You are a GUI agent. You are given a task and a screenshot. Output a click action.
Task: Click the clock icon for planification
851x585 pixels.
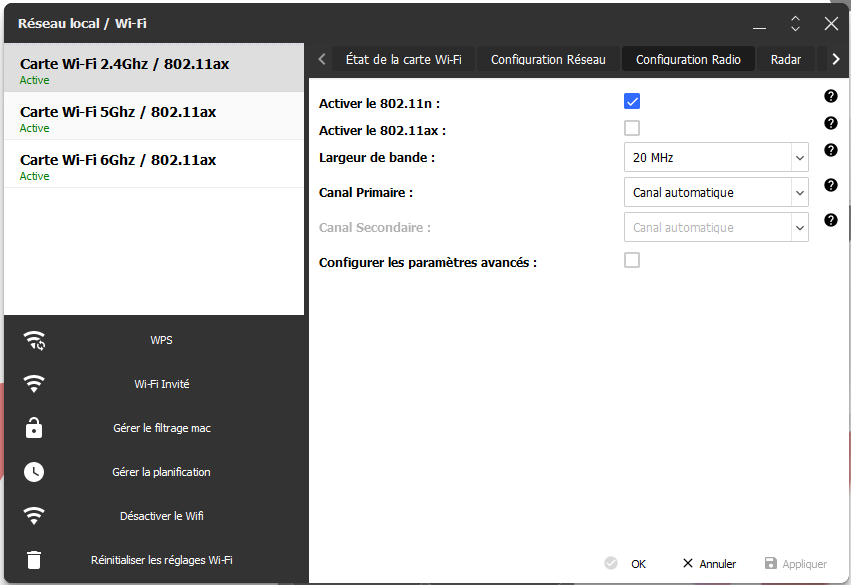[34, 472]
